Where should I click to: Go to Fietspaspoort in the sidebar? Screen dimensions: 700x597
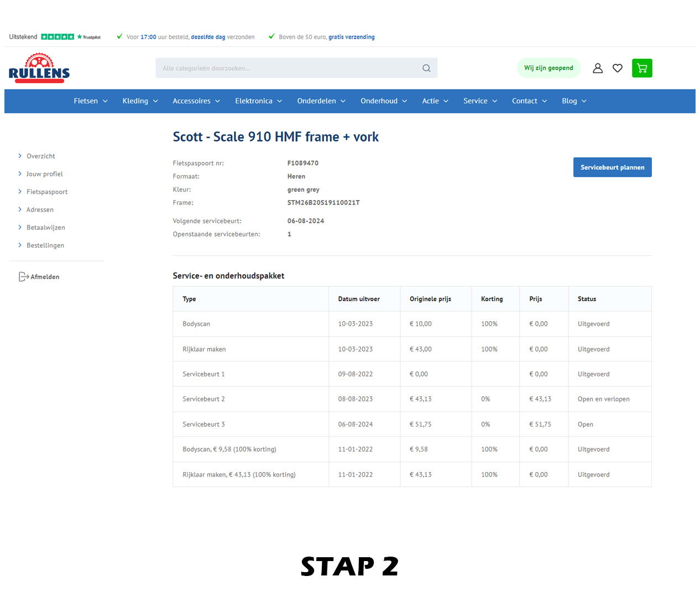47,192
